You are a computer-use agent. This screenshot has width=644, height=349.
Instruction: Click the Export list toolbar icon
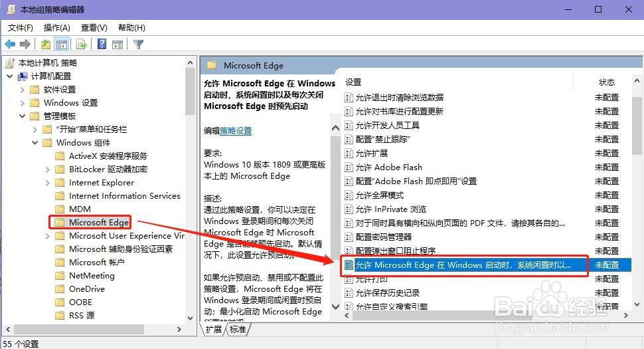coord(81,44)
